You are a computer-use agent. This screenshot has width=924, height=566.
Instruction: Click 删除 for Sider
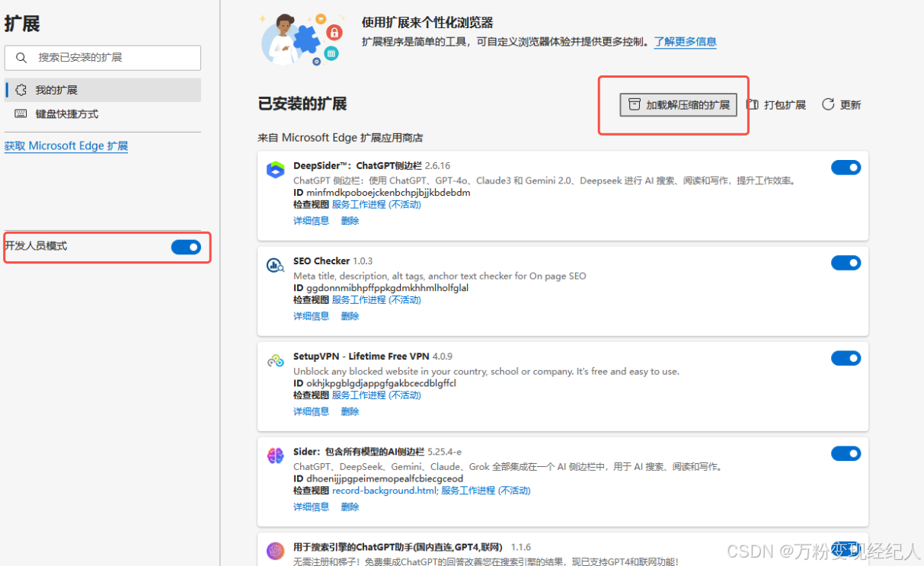pos(350,507)
